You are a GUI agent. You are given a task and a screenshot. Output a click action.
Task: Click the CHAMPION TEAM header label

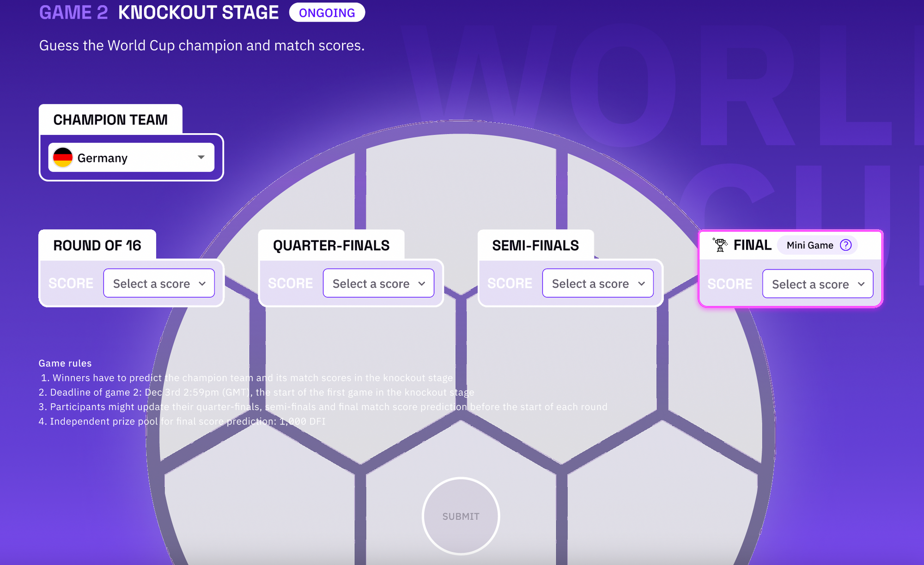pos(110,120)
